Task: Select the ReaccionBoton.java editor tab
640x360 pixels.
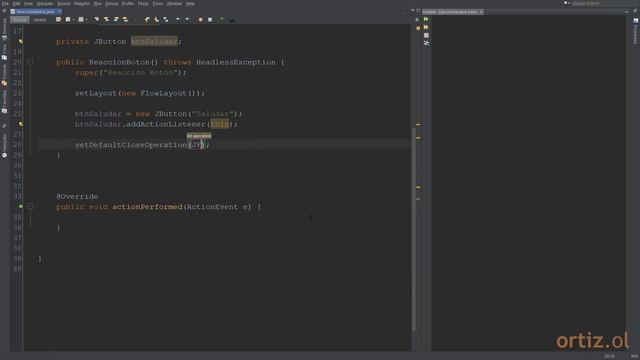Action: click(35, 12)
